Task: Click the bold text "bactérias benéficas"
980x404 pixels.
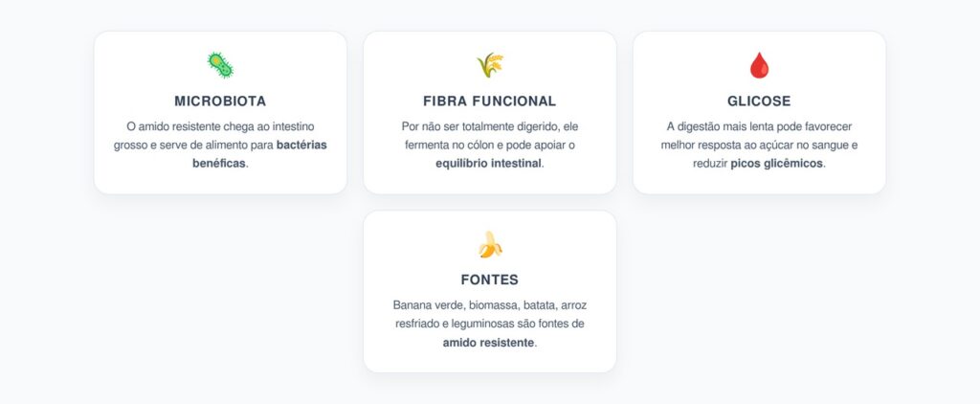Action: [309, 145]
